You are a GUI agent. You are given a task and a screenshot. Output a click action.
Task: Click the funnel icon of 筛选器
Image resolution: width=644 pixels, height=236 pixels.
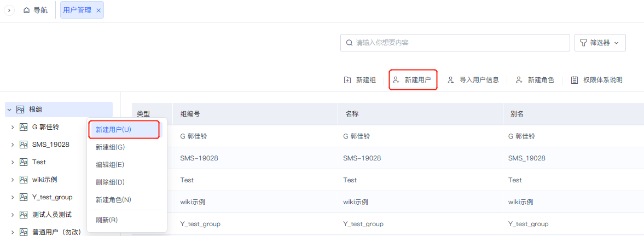coord(583,43)
